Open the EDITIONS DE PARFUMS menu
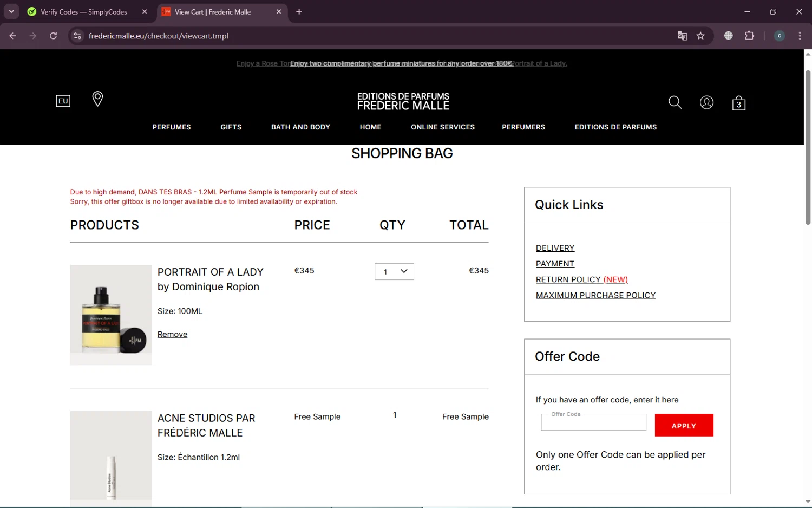 pyautogui.click(x=615, y=127)
